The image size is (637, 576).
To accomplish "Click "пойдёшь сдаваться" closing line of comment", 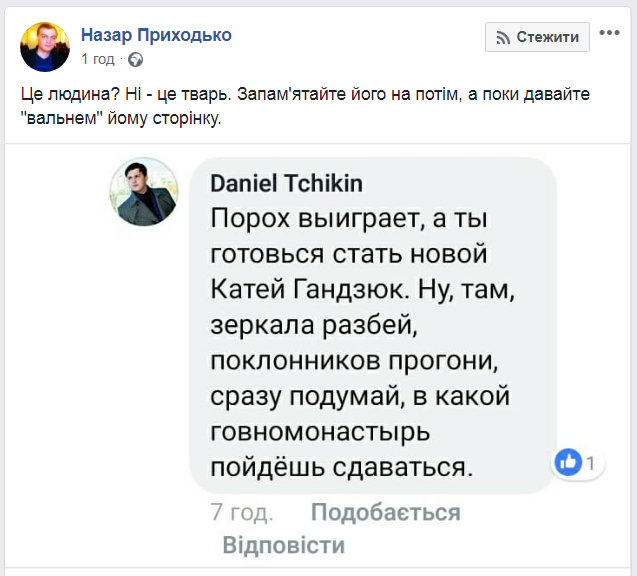I will (x=340, y=466).
